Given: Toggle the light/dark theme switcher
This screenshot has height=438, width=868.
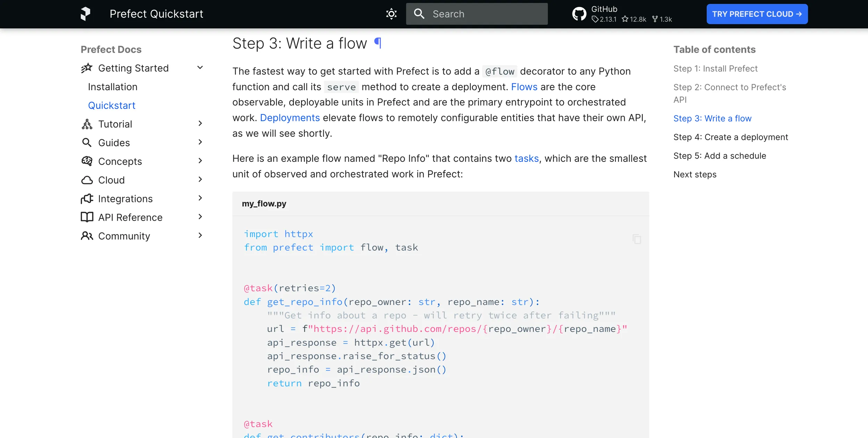Looking at the screenshot, I should (391, 14).
